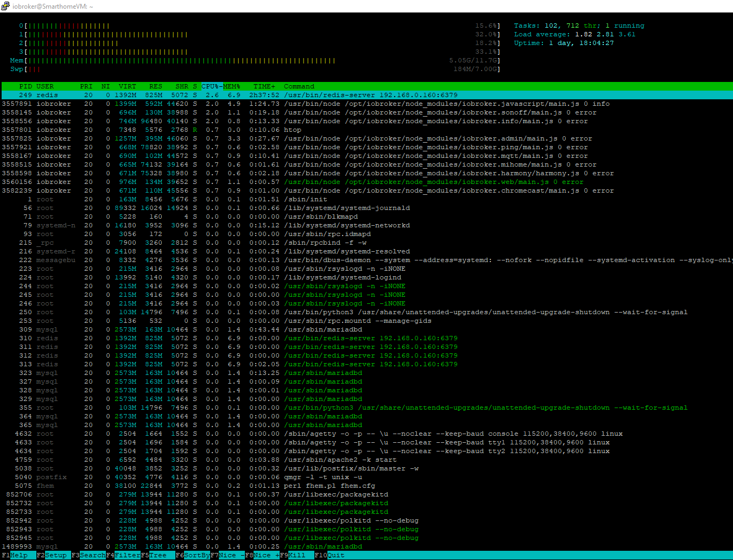Image resolution: width=733 pixels, height=560 pixels.
Task: Click the Mem usage meter bar
Action: (x=256, y=60)
